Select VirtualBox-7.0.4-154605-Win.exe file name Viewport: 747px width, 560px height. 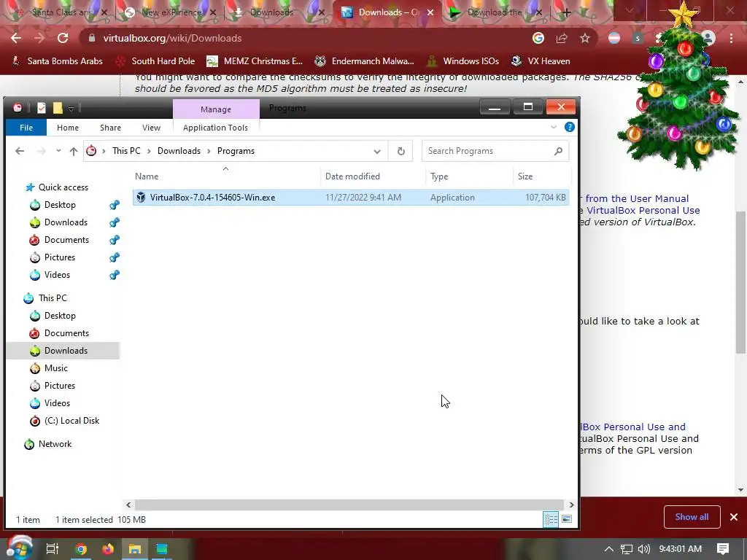[x=212, y=197]
